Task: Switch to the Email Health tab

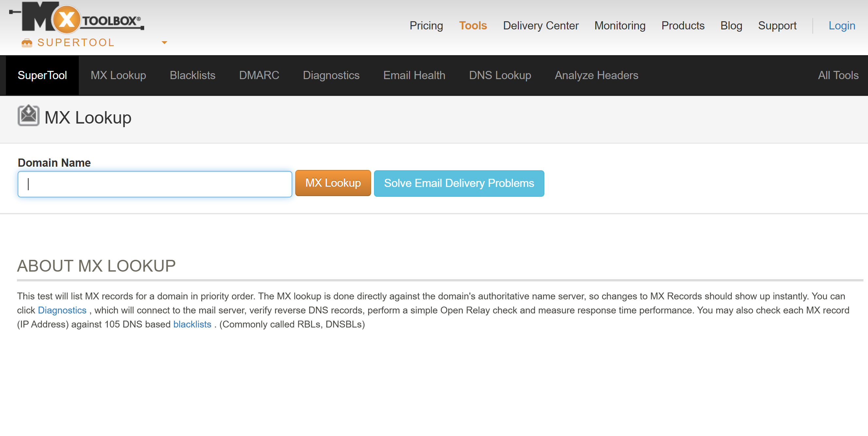Action: coord(414,75)
